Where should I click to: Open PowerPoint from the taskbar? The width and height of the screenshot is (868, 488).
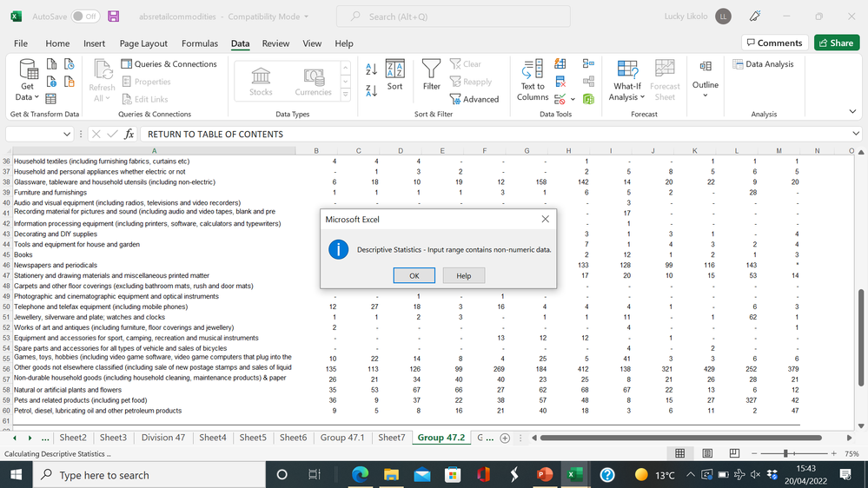pyautogui.click(x=544, y=475)
